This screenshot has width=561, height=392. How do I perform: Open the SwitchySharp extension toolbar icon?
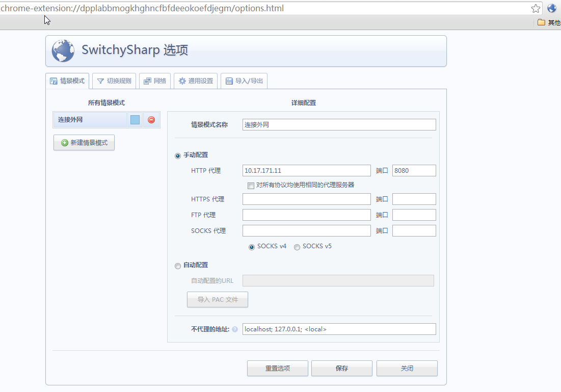click(552, 8)
